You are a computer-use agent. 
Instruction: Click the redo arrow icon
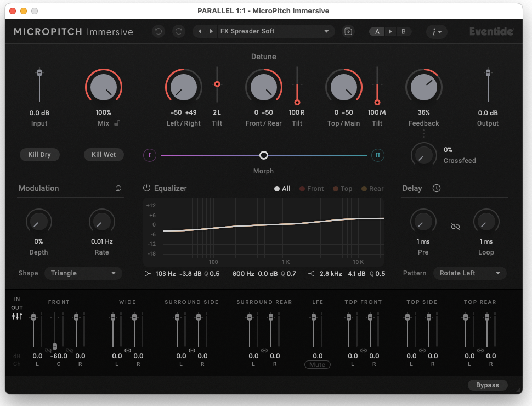pyautogui.click(x=179, y=32)
